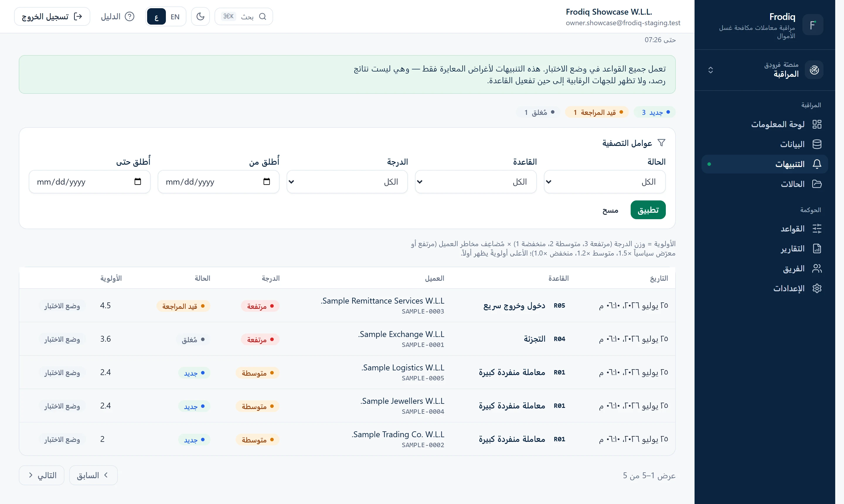Viewport: 844px width, 504px height.
Task: Click the funnel filter icon
Action: [x=661, y=143]
